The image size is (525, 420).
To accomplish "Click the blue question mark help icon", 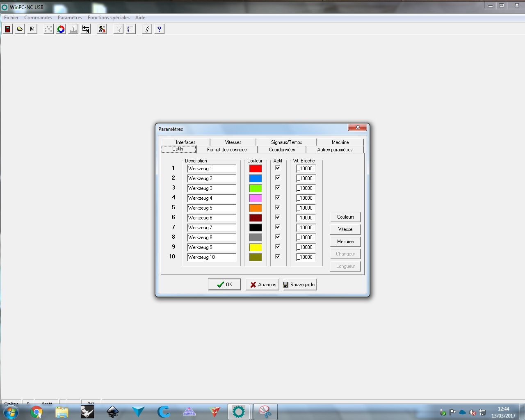I will click(159, 29).
